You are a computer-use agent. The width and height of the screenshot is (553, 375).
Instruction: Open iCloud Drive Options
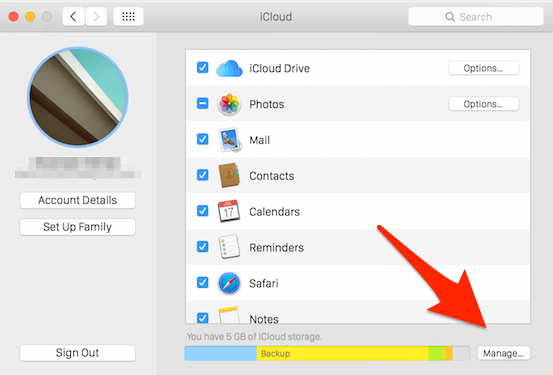pos(484,68)
